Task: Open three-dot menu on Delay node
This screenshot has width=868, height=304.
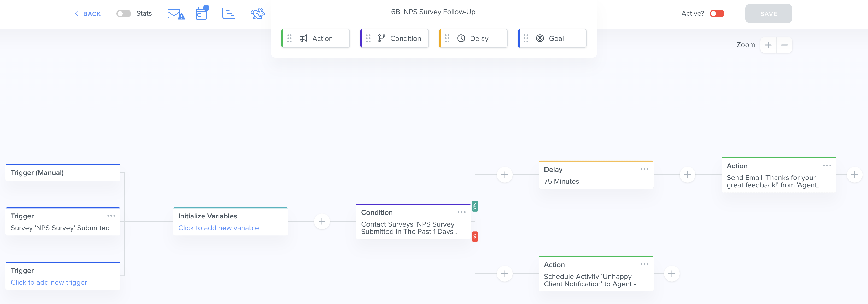Action: [644, 169]
